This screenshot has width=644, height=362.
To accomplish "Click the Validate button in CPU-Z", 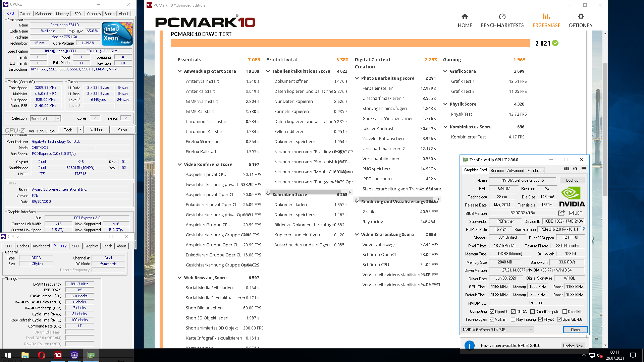I will coord(97,130).
